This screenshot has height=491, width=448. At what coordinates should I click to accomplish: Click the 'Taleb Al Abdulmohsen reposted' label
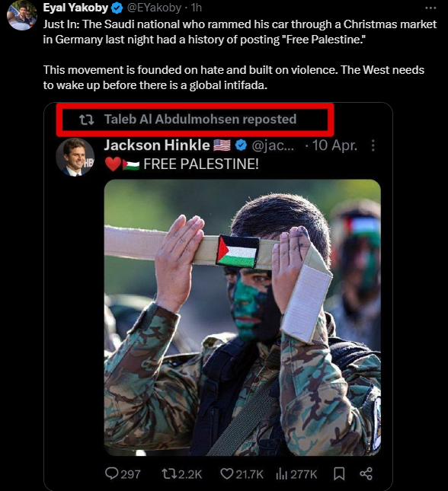tap(200, 119)
